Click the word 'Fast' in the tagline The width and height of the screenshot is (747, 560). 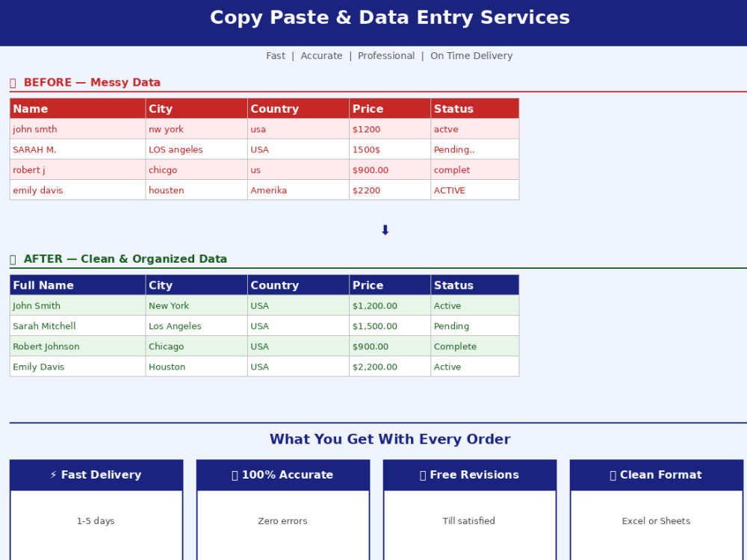pyautogui.click(x=276, y=56)
